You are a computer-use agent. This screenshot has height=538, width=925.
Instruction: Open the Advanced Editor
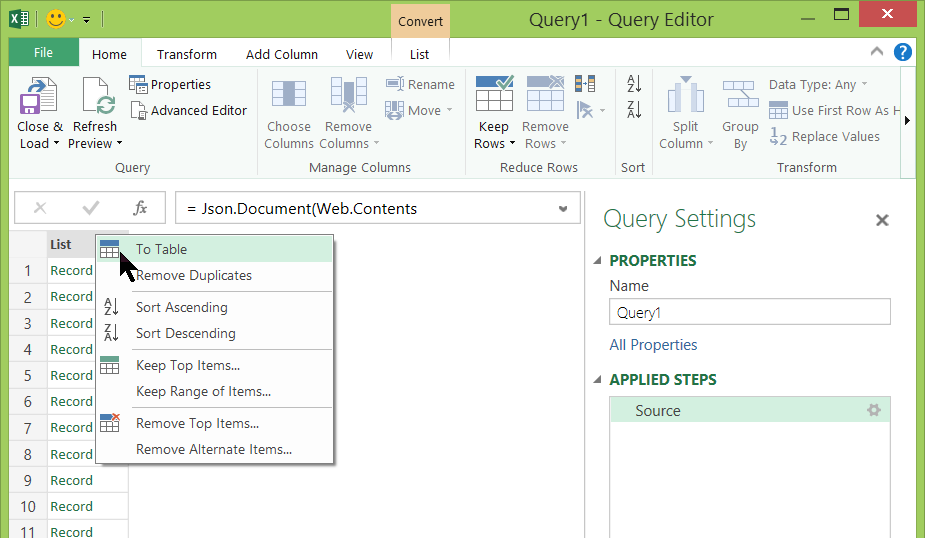pos(188,110)
